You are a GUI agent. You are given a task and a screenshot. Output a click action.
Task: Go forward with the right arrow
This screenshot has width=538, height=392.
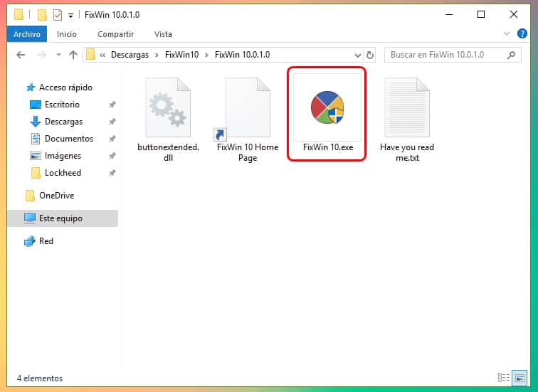pyautogui.click(x=41, y=55)
